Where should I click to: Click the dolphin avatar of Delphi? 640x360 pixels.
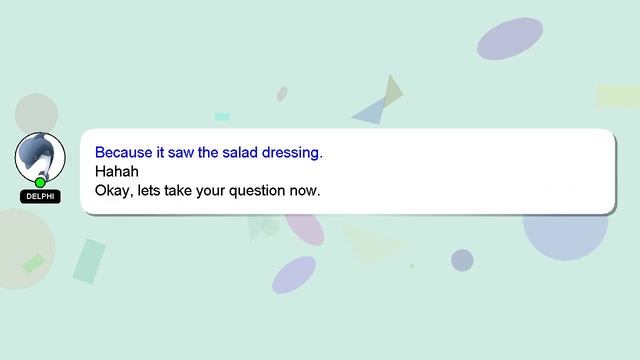click(40, 157)
